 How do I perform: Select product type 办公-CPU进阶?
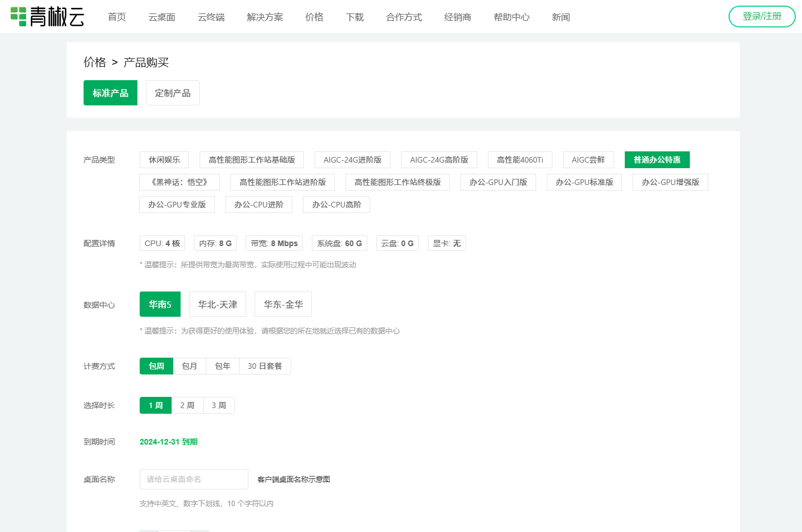259,205
